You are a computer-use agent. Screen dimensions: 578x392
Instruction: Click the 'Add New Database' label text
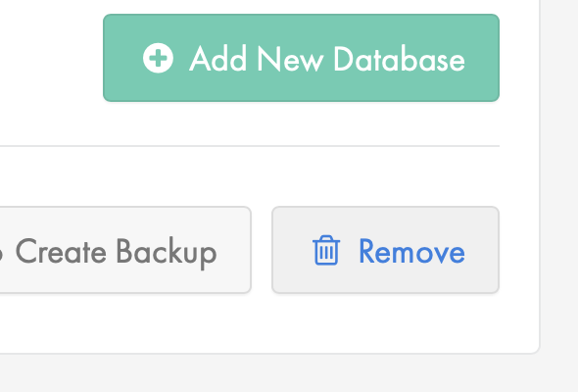coord(327,59)
